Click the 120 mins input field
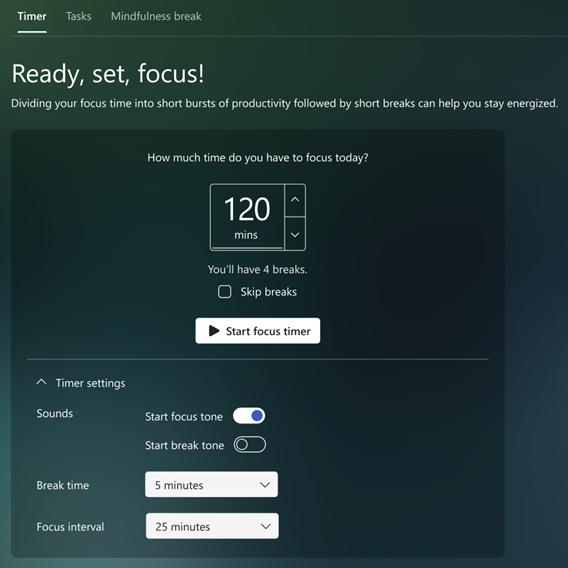This screenshot has height=568, width=568. tap(247, 217)
